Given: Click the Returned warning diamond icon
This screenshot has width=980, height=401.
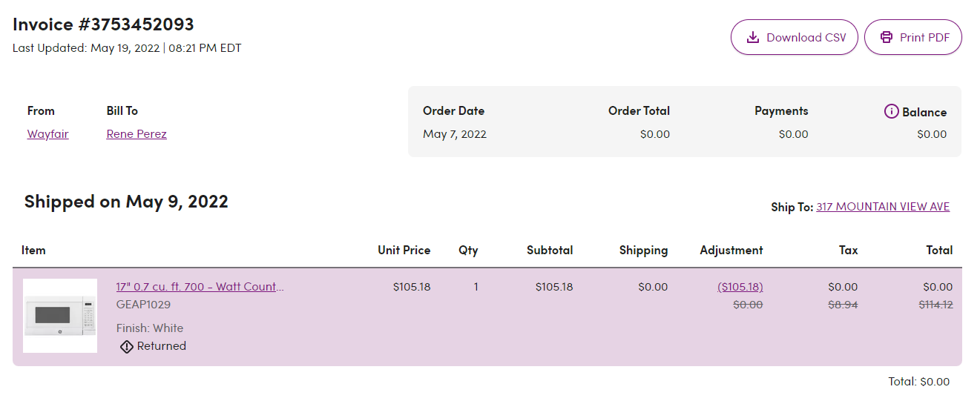Looking at the screenshot, I should [127, 346].
